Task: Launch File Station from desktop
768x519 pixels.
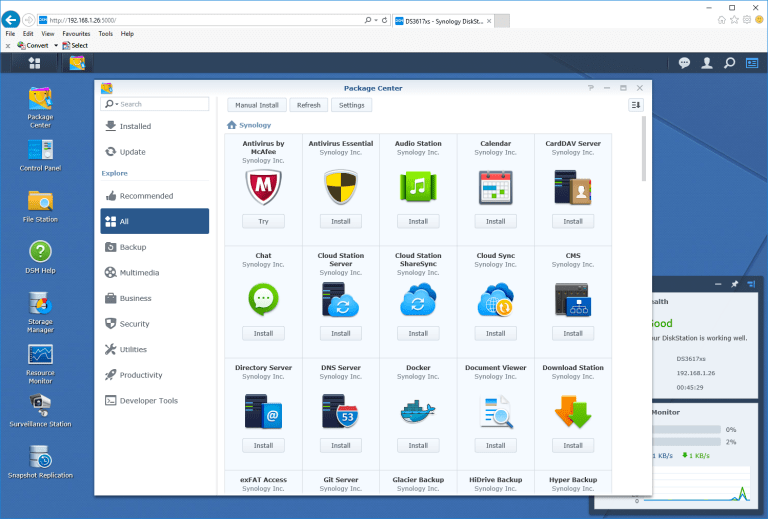Action: [40, 202]
